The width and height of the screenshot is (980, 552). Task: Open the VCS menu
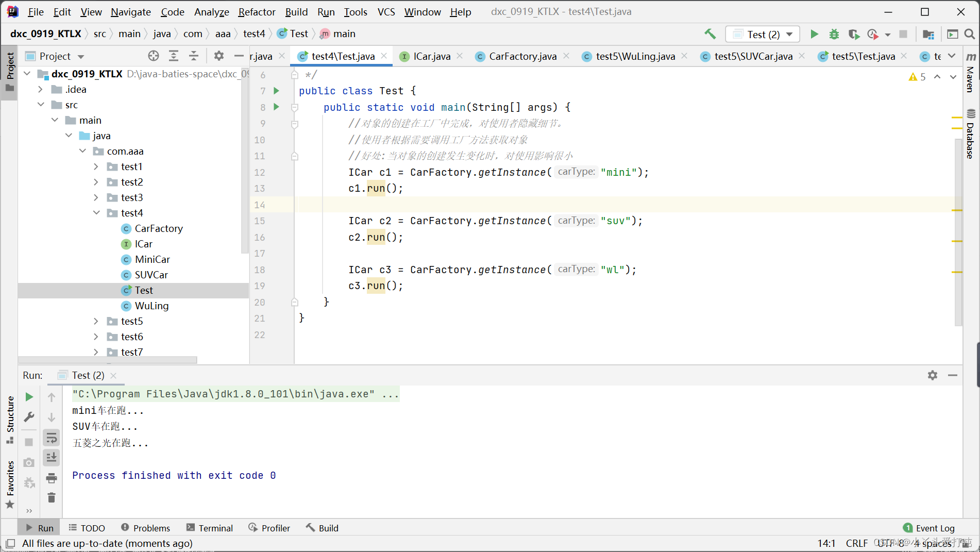(386, 11)
